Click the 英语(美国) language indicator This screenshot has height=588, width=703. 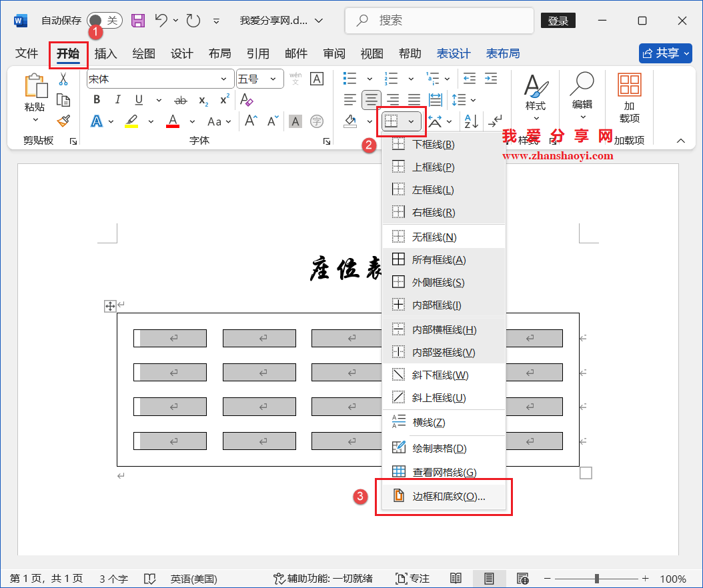[193, 579]
